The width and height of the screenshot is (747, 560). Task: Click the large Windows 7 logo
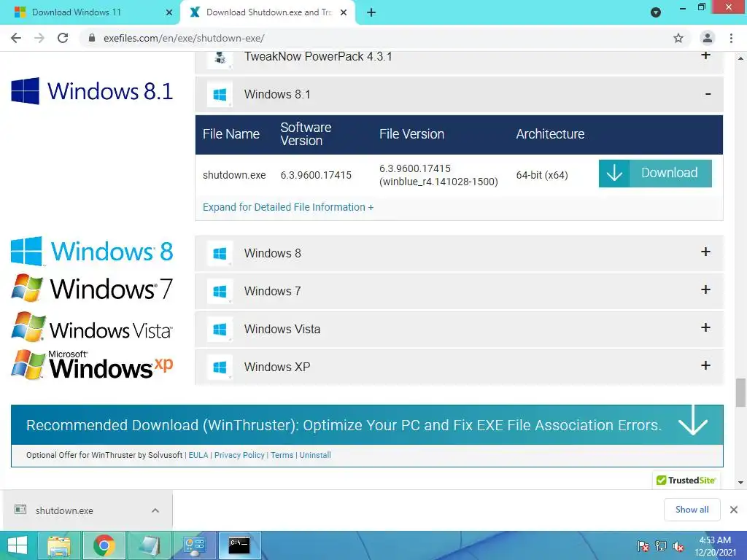tap(92, 288)
